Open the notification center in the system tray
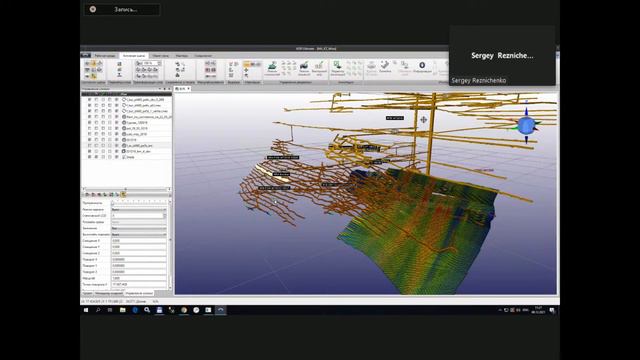Image resolution: width=640 pixels, height=360 pixels. pyautogui.click(x=552, y=310)
